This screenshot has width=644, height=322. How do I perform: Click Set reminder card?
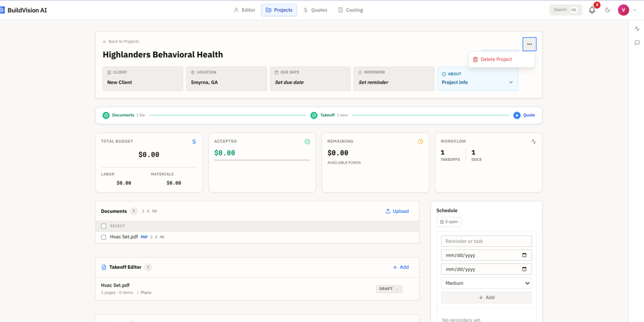[394, 79]
